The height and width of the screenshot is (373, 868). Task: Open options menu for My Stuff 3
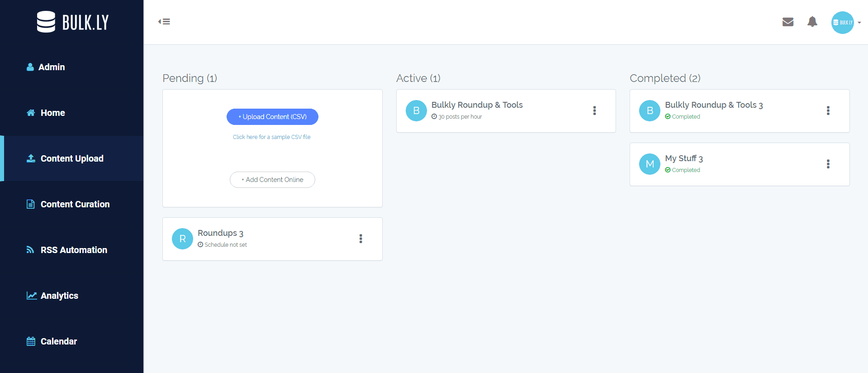828,164
